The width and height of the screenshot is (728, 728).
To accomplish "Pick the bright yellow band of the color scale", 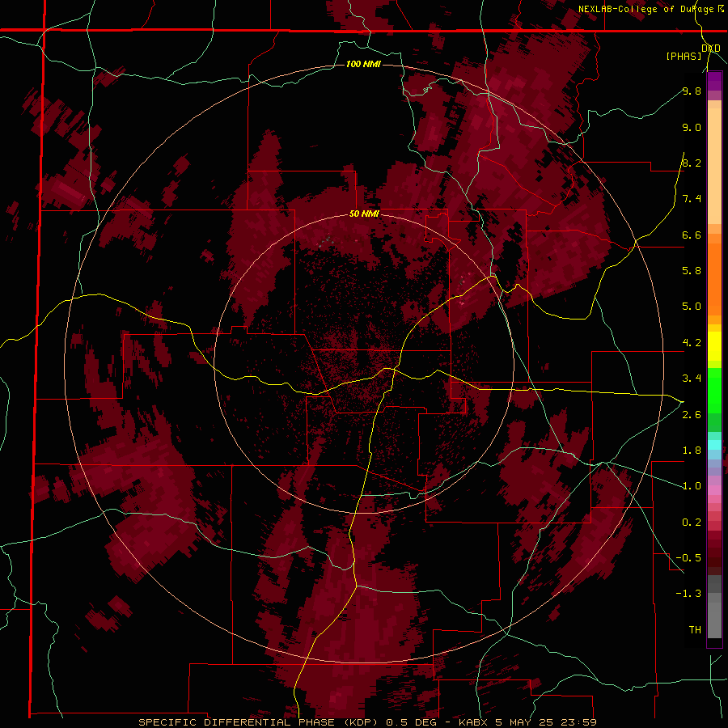I will [x=714, y=346].
